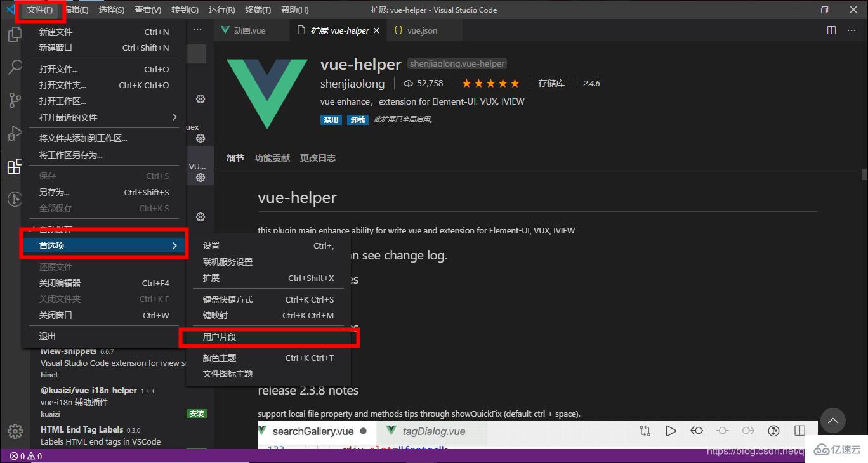
Task: Choose 将工作区另存为... menu item
Action: coord(104,155)
